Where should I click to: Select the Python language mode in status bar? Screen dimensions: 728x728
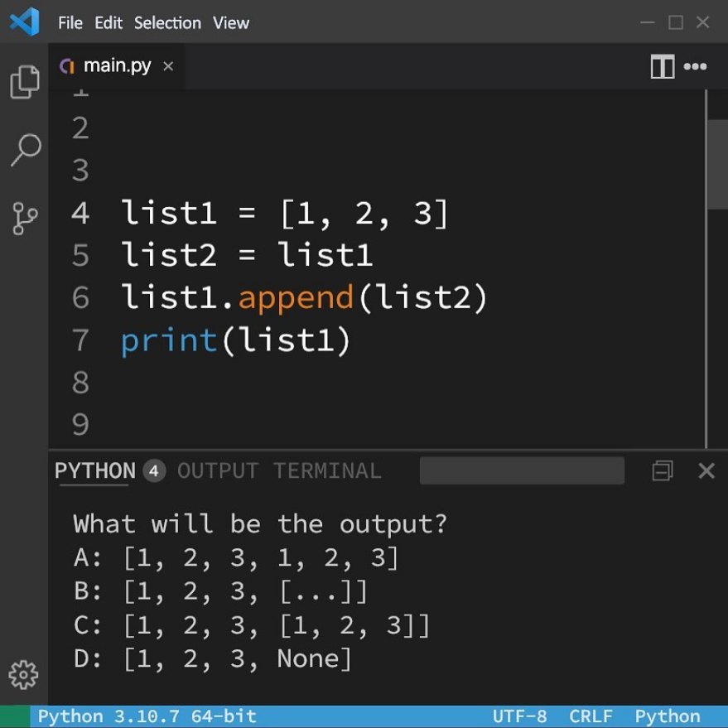click(x=668, y=716)
